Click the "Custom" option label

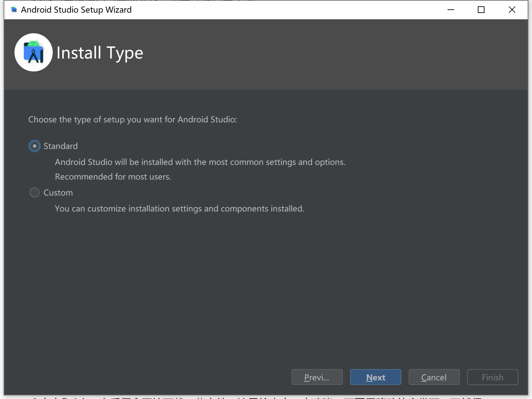pyautogui.click(x=58, y=193)
